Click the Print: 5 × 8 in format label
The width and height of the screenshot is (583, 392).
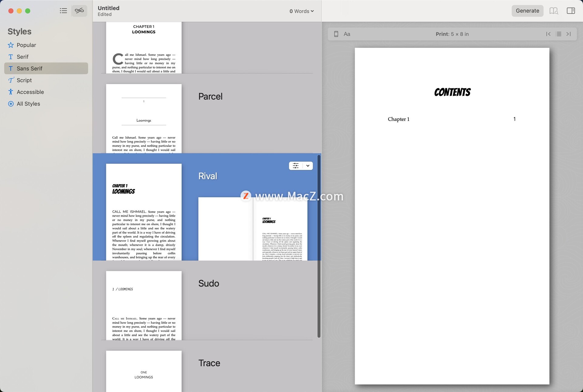coord(452,34)
